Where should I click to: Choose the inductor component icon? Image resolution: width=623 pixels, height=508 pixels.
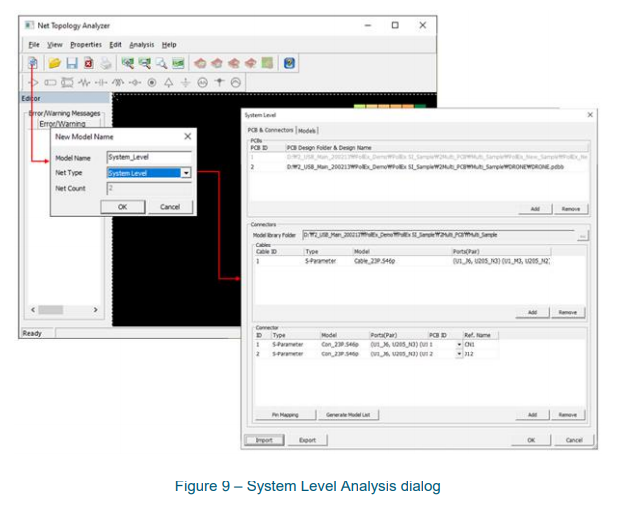118,83
